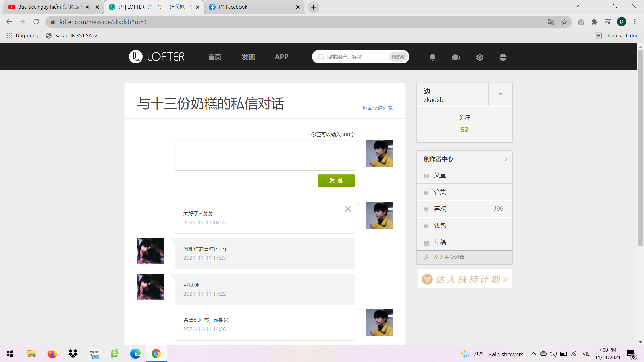Click the page vertical scrollbar
The height and width of the screenshot is (362, 644).
(x=640, y=147)
